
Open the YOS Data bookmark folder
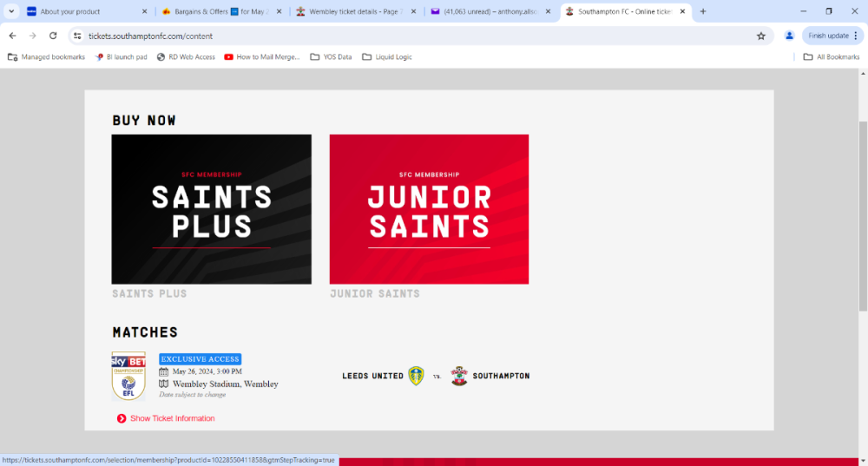[x=331, y=57]
